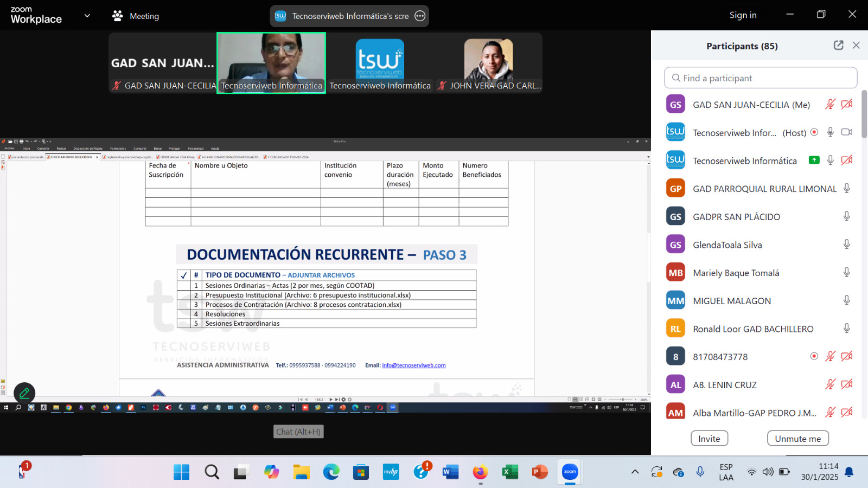Screen dimensions: 868x488
Task: Click the Sign in link
Action: pos(743,15)
